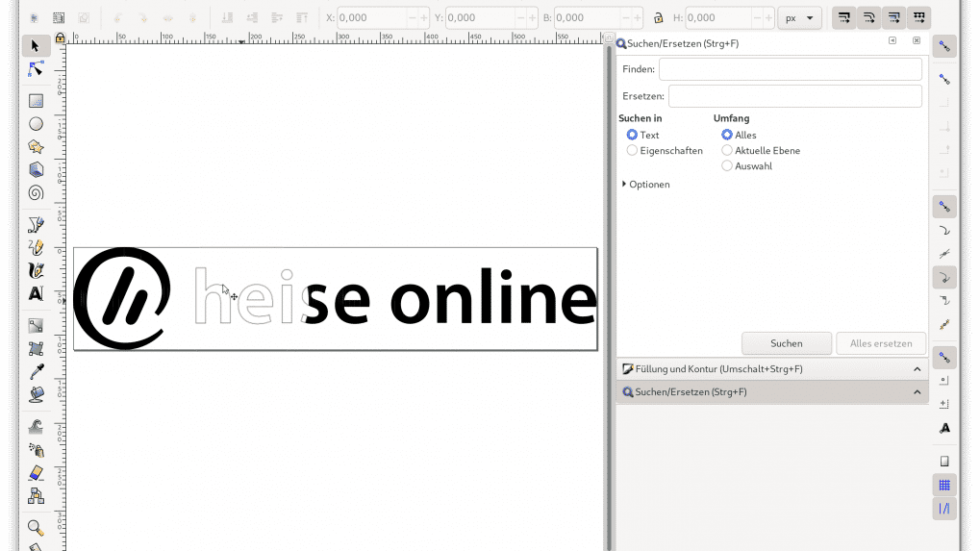Open the px units dropdown
This screenshot has width=980, height=551.
[x=799, y=18]
